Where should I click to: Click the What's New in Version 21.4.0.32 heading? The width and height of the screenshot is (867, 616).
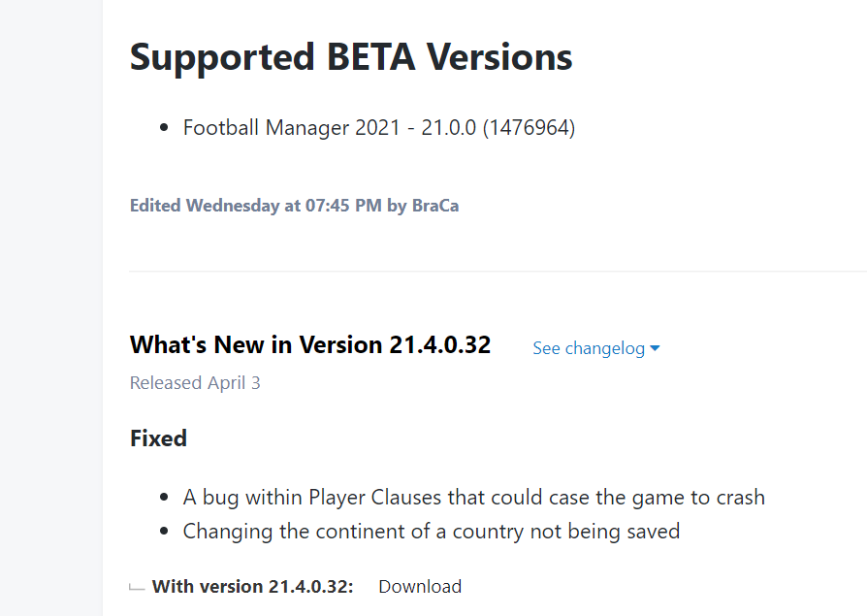coord(310,344)
